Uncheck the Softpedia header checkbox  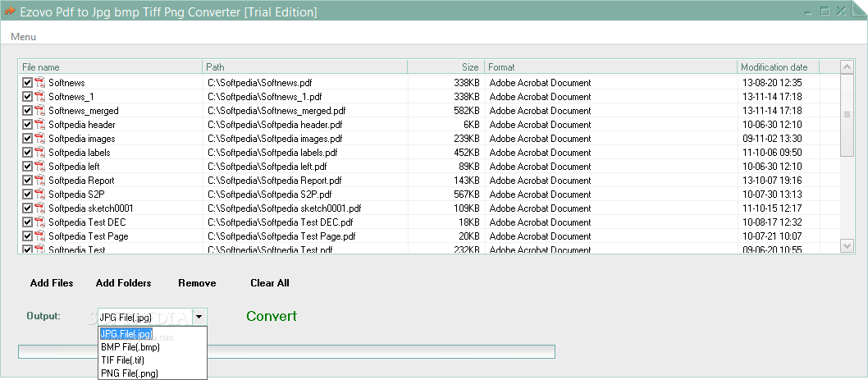27,124
